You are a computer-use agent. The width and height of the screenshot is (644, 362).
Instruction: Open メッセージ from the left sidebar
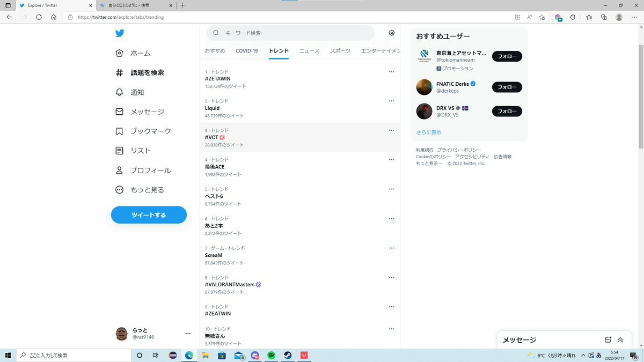(140, 112)
